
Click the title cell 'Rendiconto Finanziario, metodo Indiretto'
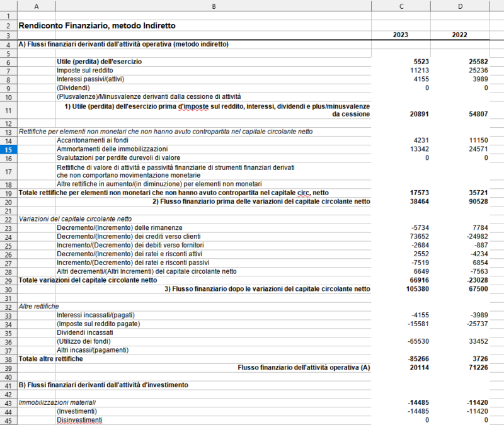coord(98,26)
